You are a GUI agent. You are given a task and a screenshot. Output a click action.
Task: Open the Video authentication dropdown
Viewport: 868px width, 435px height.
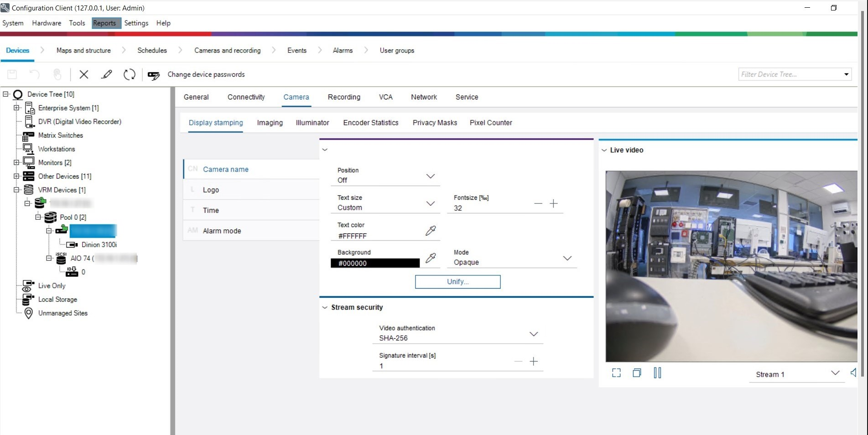coord(533,334)
